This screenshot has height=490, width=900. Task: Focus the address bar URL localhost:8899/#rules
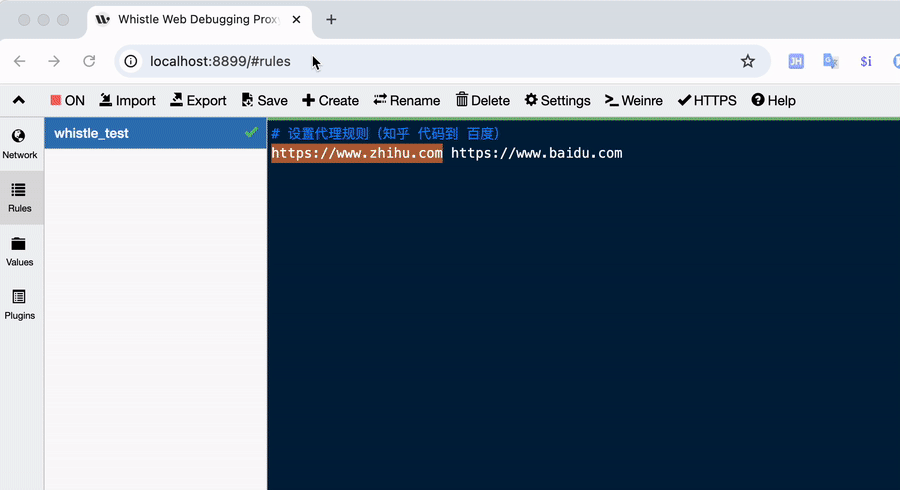[x=220, y=61]
